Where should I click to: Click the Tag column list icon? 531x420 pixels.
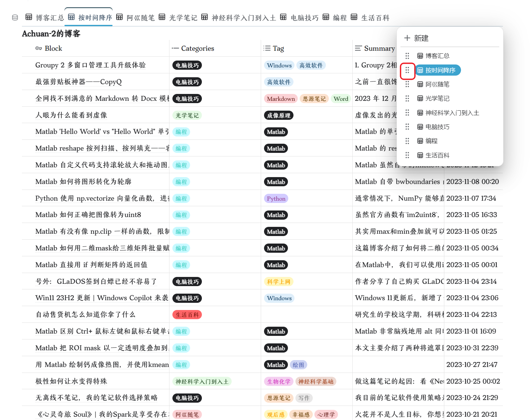[267, 48]
